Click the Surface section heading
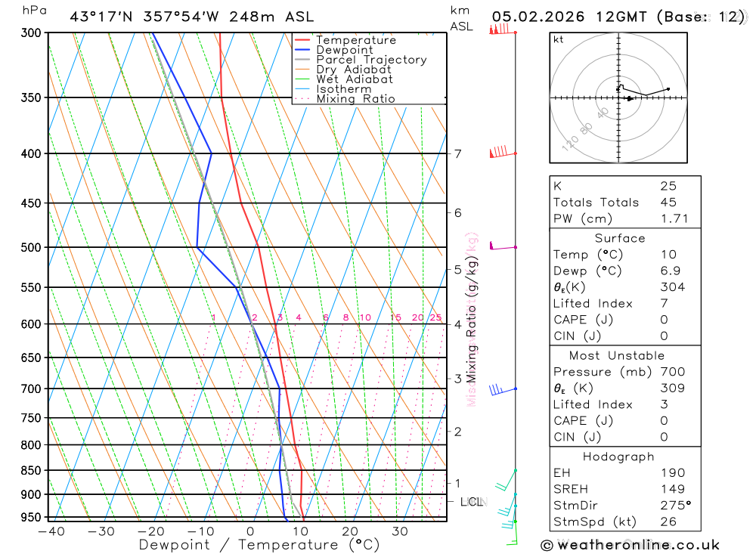 [620, 238]
